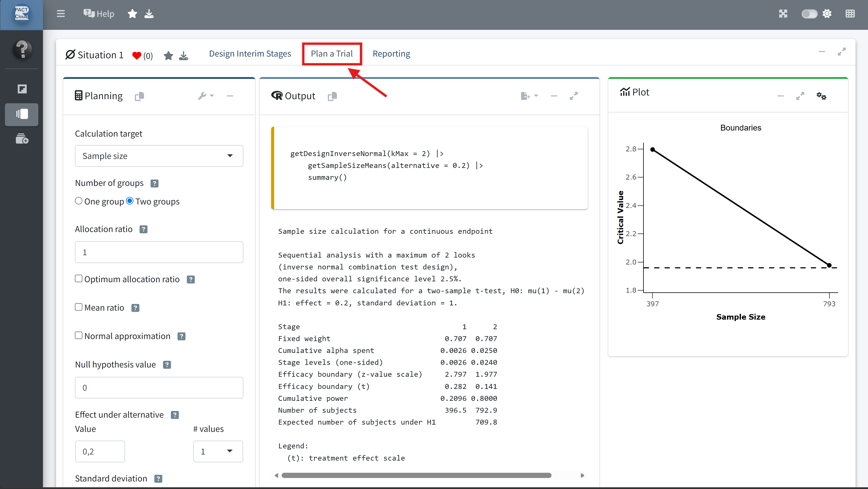Open the # values dropdown
Screen dimensions: 868x489
coord(218,451)
